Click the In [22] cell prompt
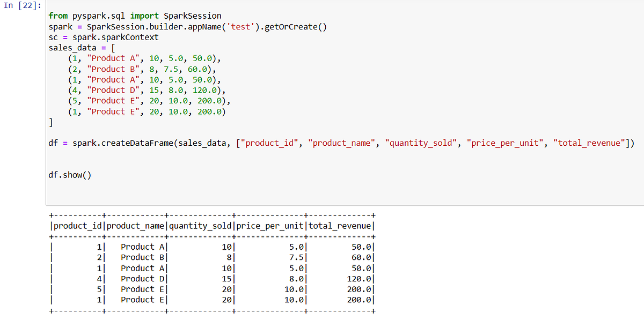This screenshot has width=644, height=328. click(21, 5)
